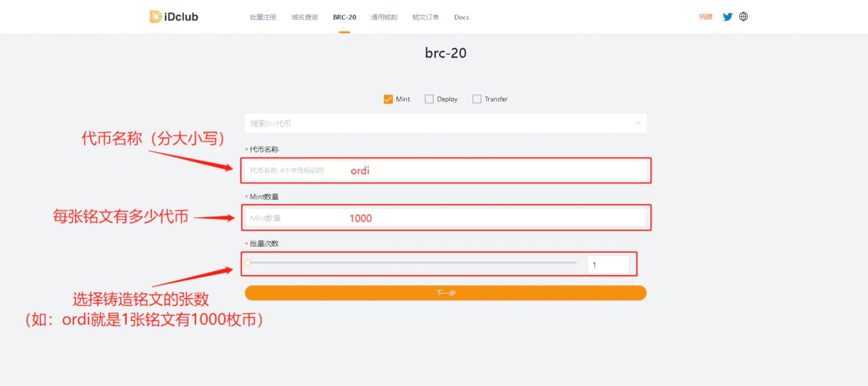
Task: Open the Docs nav tab
Action: tap(461, 17)
